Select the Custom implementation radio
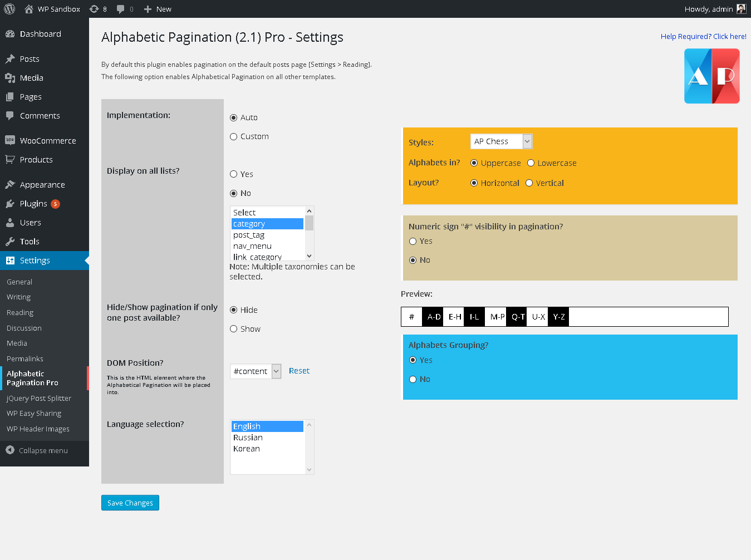 [234, 136]
